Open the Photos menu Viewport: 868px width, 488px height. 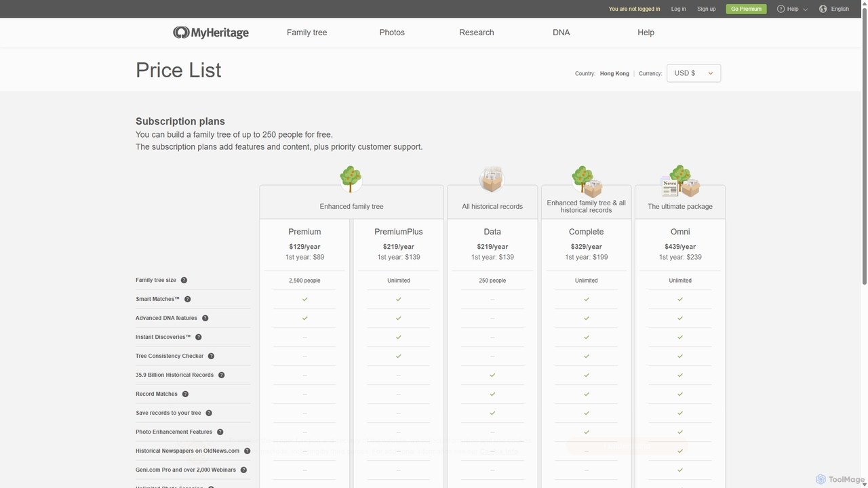(392, 33)
